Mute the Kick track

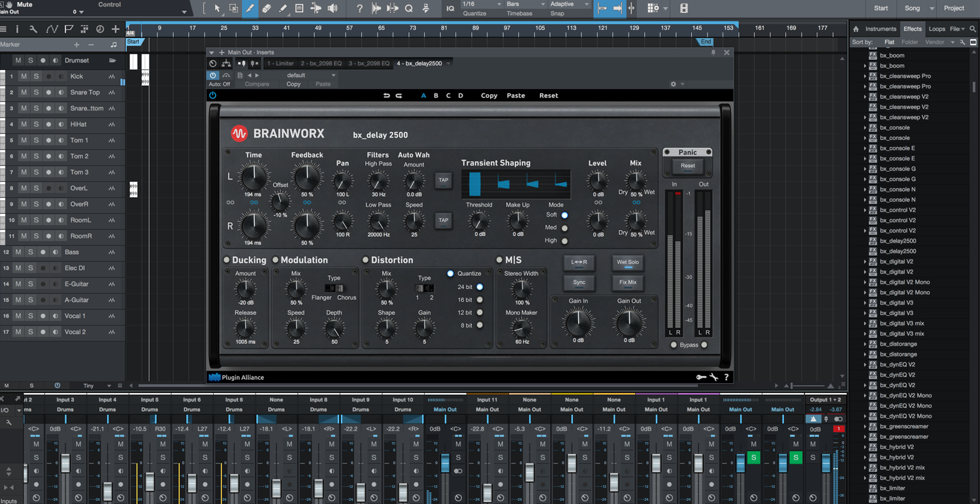[x=24, y=76]
